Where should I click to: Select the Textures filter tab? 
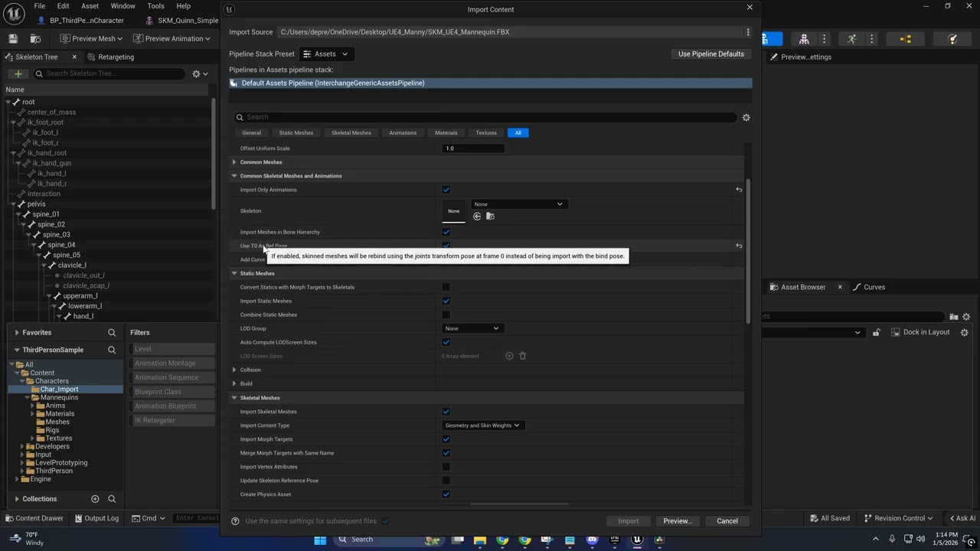[x=486, y=133]
